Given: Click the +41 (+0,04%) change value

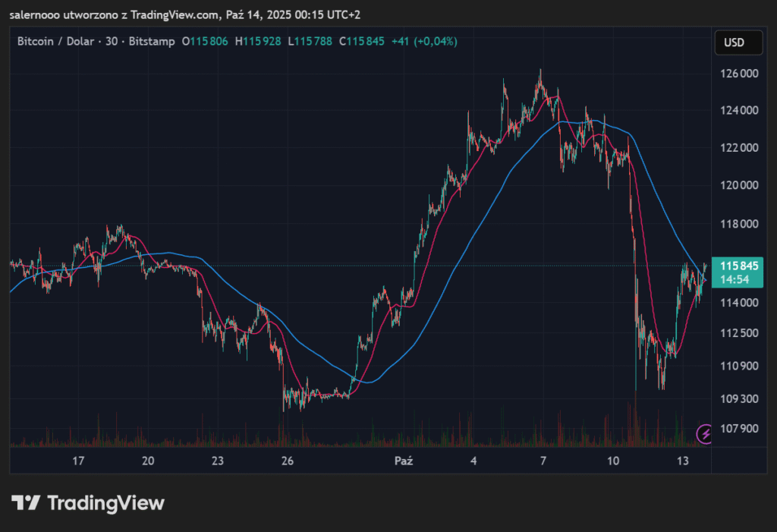Looking at the screenshot, I should [423, 41].
